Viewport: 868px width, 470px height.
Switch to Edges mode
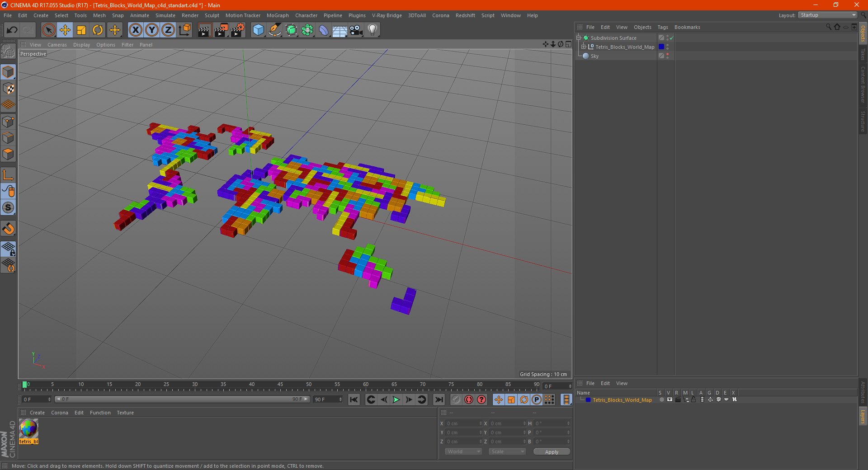click(8, 138)
